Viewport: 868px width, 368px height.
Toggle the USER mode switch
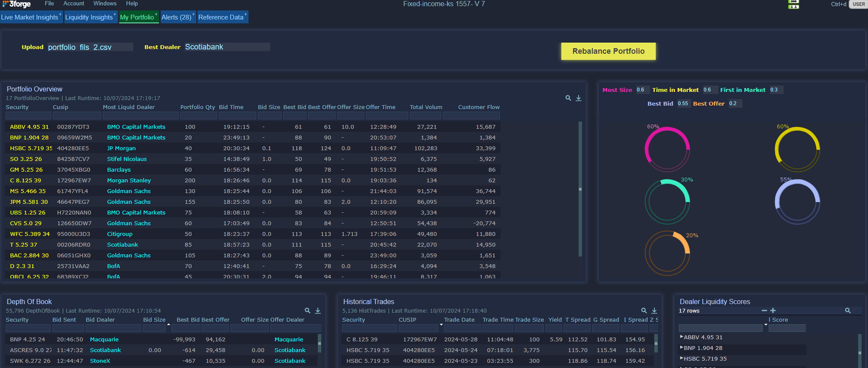(x=858, y=4)
